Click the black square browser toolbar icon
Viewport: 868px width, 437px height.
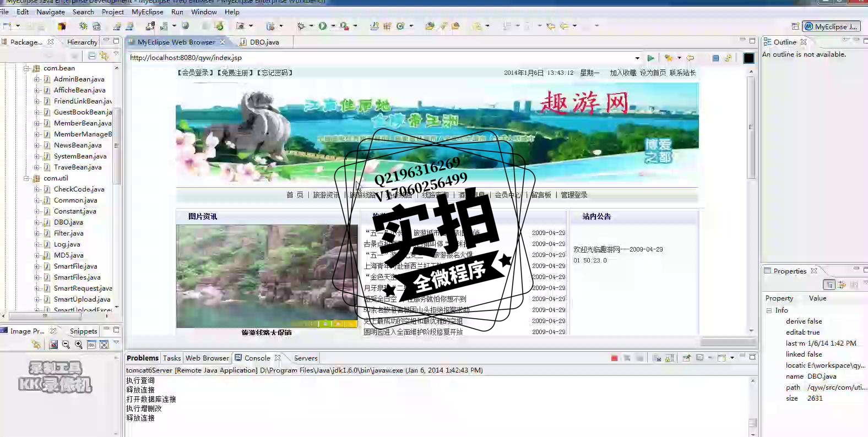point(748,58)
